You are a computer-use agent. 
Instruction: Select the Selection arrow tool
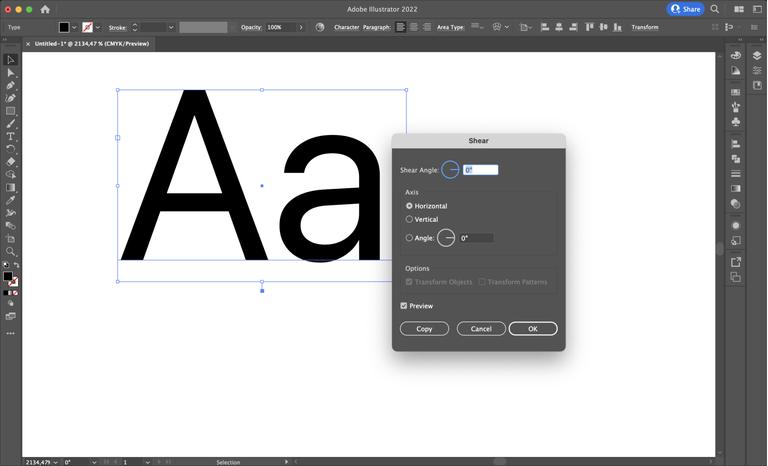coord(11,60)
